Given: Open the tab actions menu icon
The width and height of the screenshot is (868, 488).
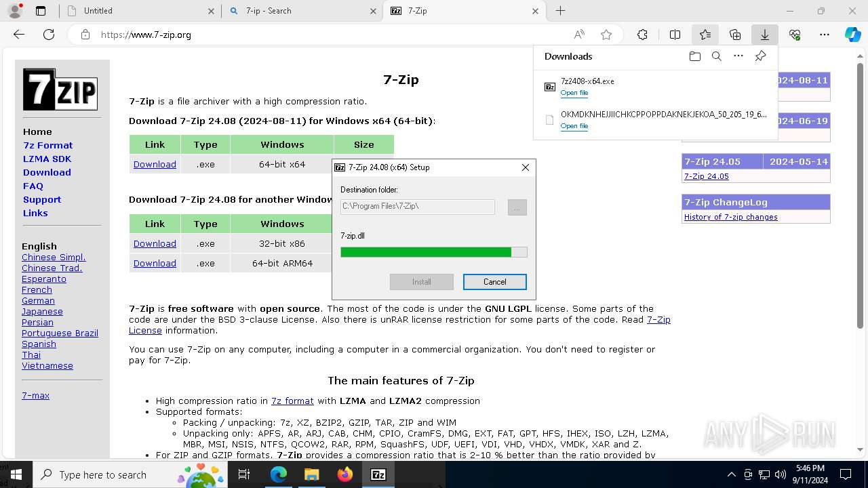Looking at the screenshot, I should tap(41, 11).
